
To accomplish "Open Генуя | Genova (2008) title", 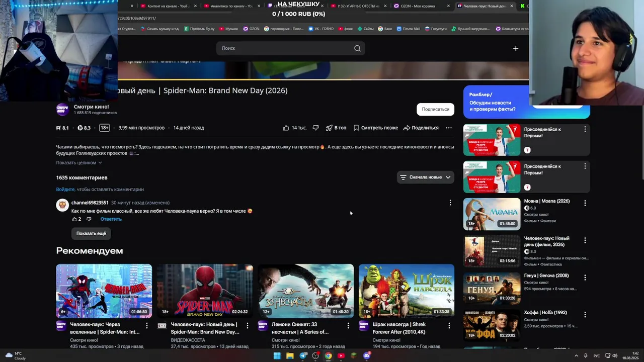I will coord(546,276).
